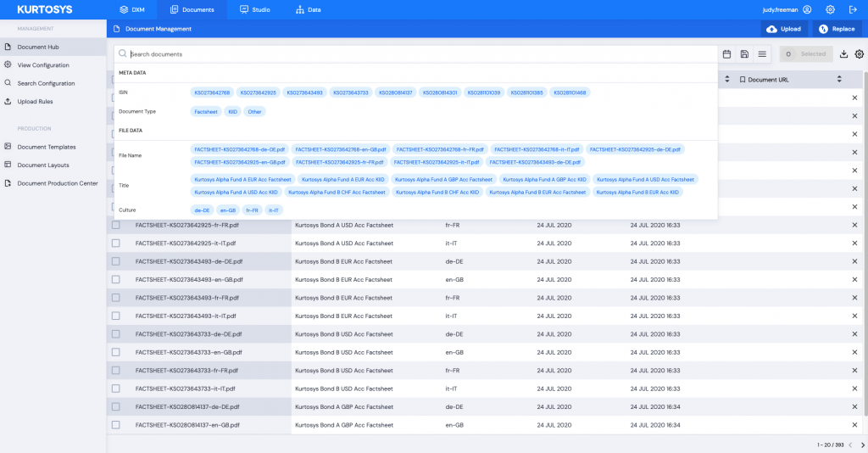Check the box for FACTSHEET-KS0273642925-it-IT.pdf

point(115,243)
